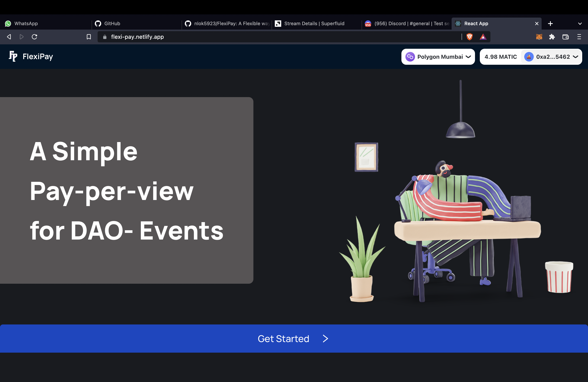
Task: Open the browser hamburger menu
Action: coord(579,37)
